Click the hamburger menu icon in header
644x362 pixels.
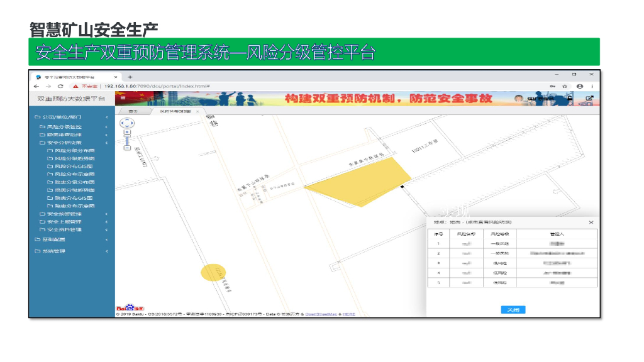123,98
